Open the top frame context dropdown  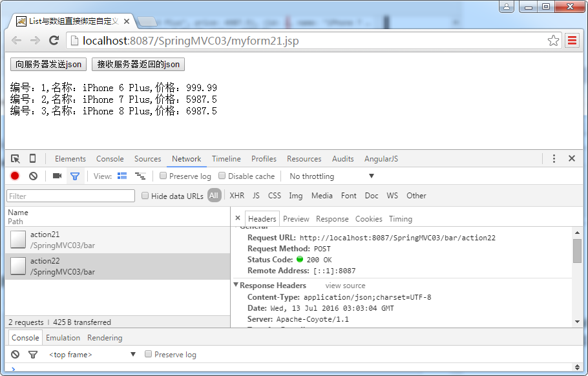92,354
